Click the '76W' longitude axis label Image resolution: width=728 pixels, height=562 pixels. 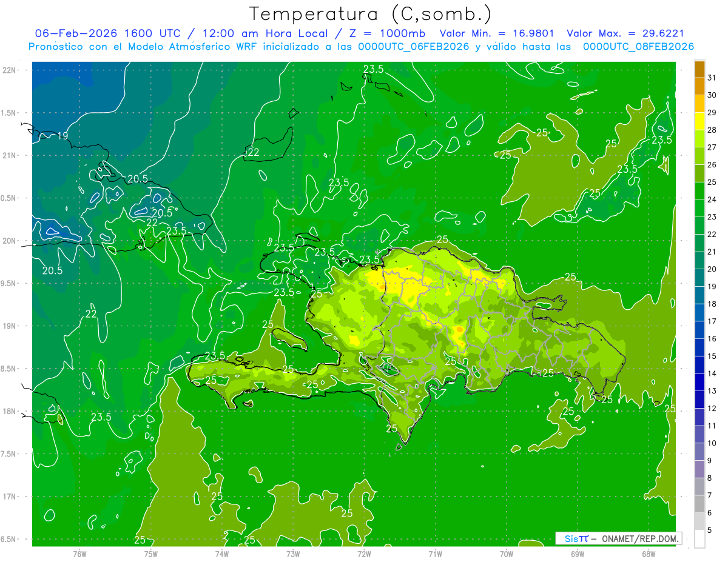click(79, 554)
